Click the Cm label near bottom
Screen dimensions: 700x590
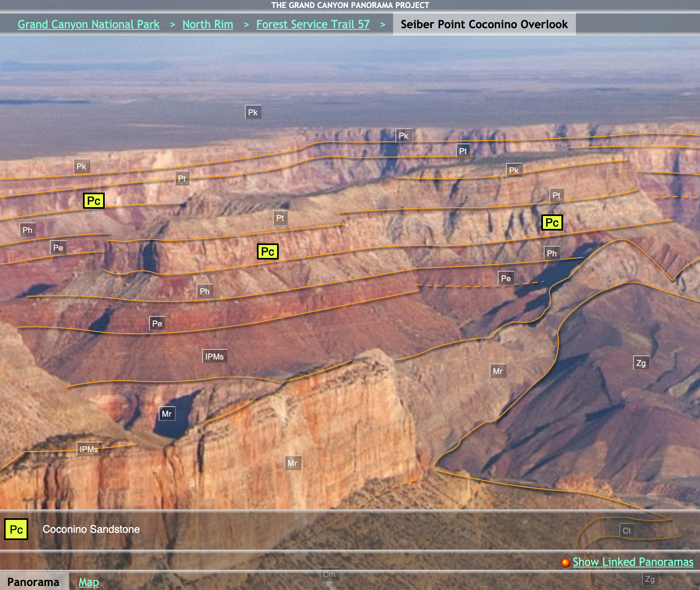coord(329,574)
